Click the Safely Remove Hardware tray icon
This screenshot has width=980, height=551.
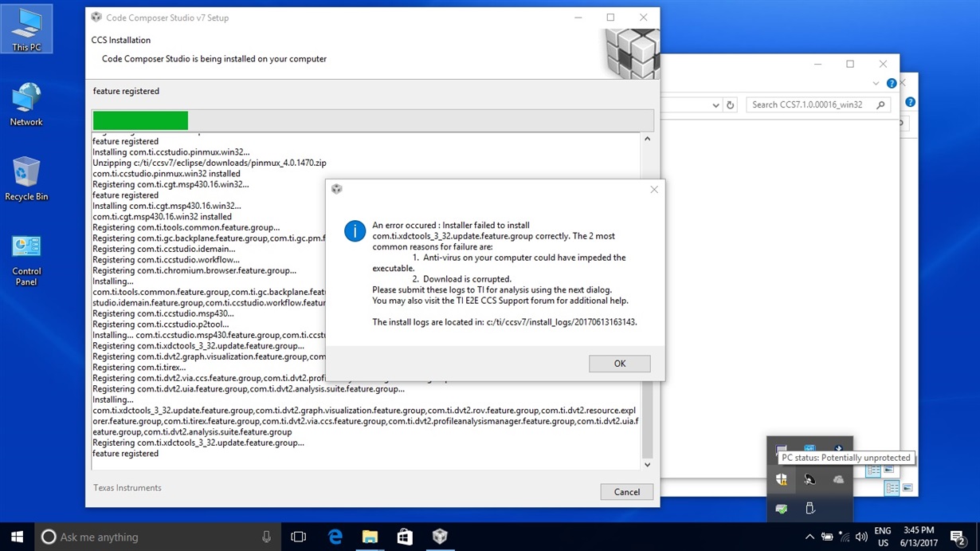tap(809, 508)
